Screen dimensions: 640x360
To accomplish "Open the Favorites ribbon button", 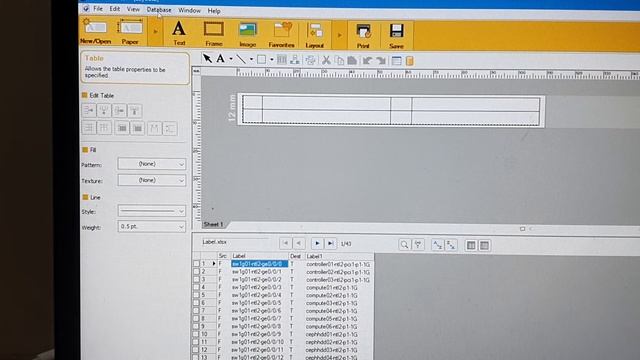I will pyautogui.click(x=281, y=35).
